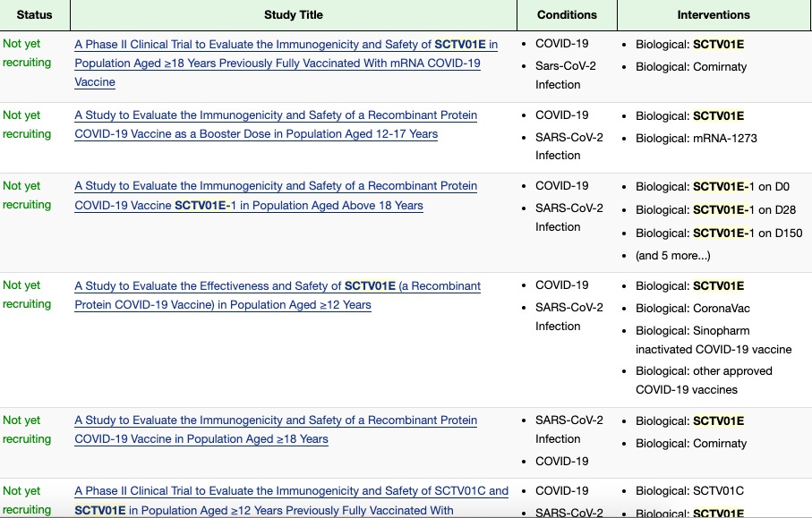
Task: Select the "Biological: CoronaVac" intervention
Action: pyautogui.click(x=693, y=309)
